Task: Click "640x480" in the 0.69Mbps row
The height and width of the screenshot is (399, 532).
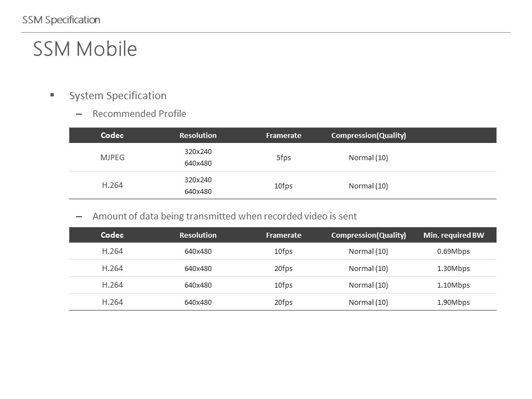Action: click(198, 252)
